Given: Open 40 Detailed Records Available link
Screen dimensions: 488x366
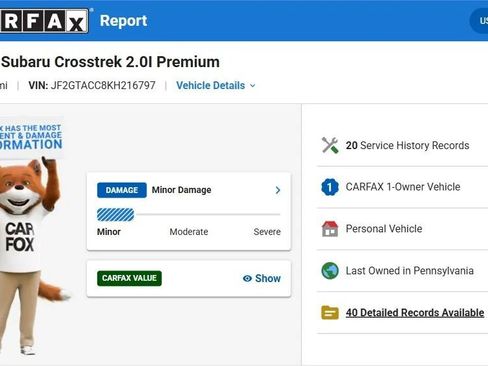Looking at the screenshot, I should (415, 313).
